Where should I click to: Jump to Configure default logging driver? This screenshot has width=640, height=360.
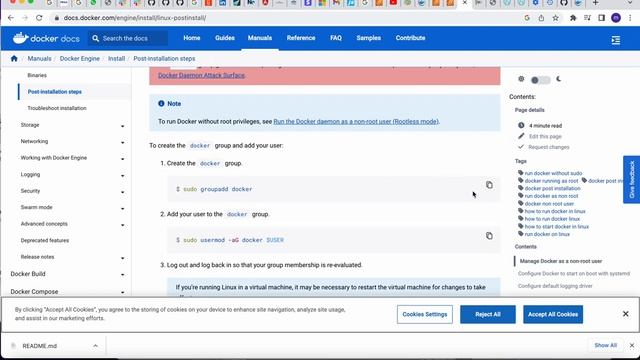click(x=555, y=286)
